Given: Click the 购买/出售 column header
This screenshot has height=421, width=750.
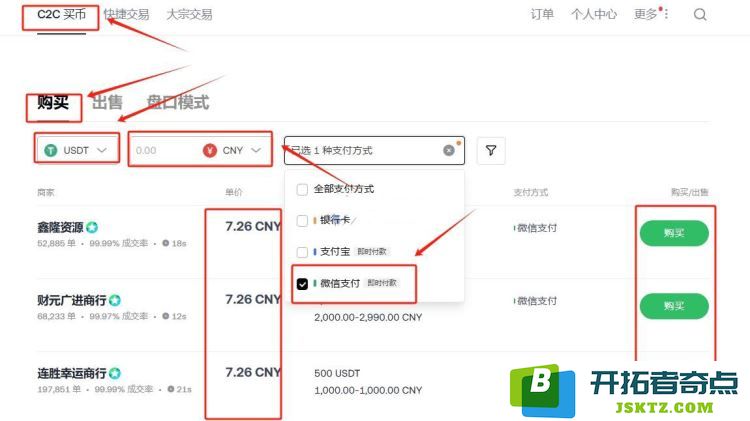Looking at the screenshot, I should point(690,192).
